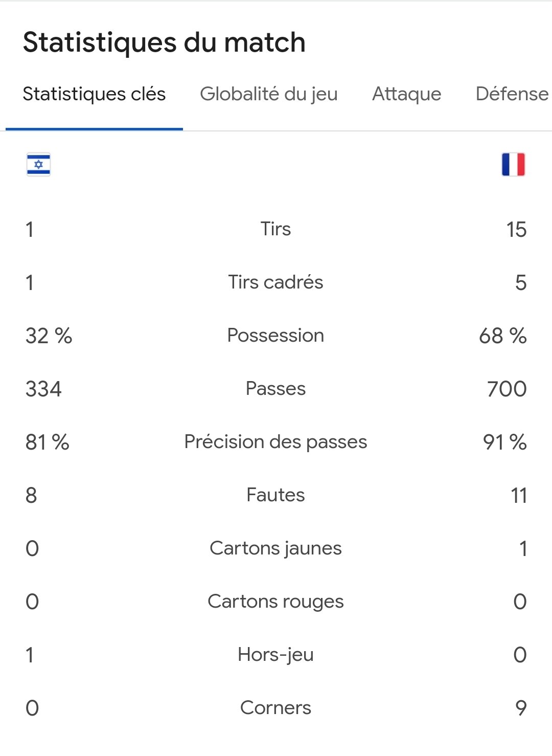Tap Israel's 334 passes value
The height and width of the screenshot is (756, 552).
(x=43, y=389)
